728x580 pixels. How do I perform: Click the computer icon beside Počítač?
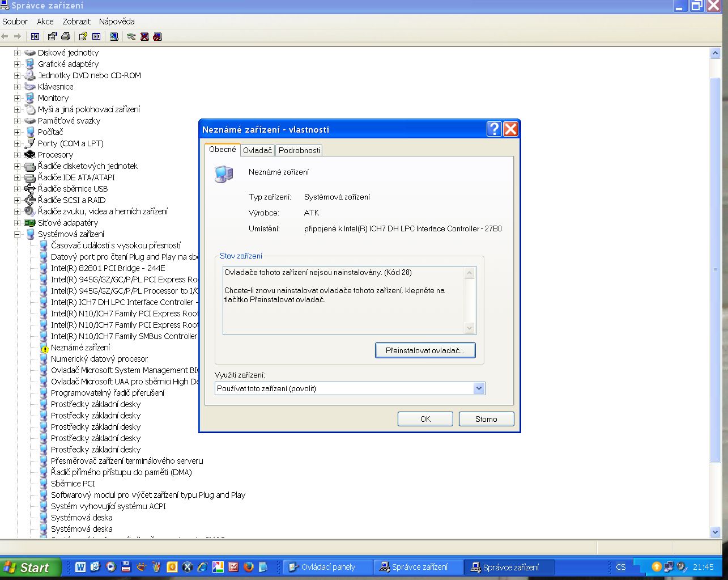[30, 132]
